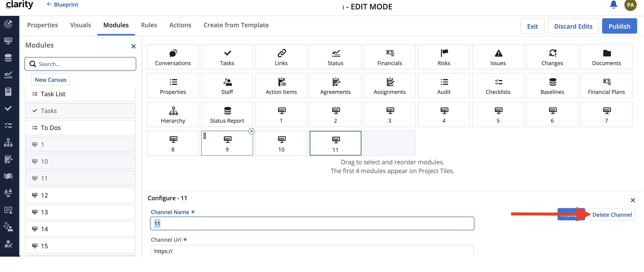Select the Checklists module tile
Viewport: 644px width, 272px height.
click(498, 86)
